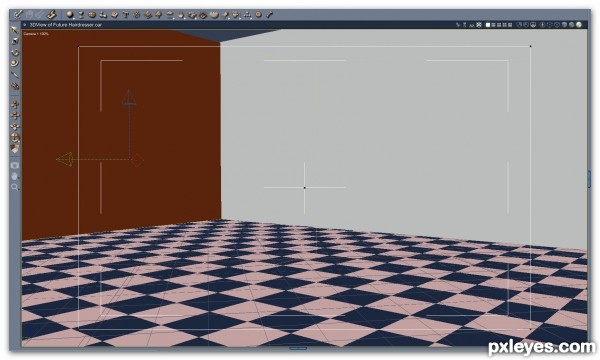Select the Pan hand tool
The image size is (600, 360).
(15, 176)
